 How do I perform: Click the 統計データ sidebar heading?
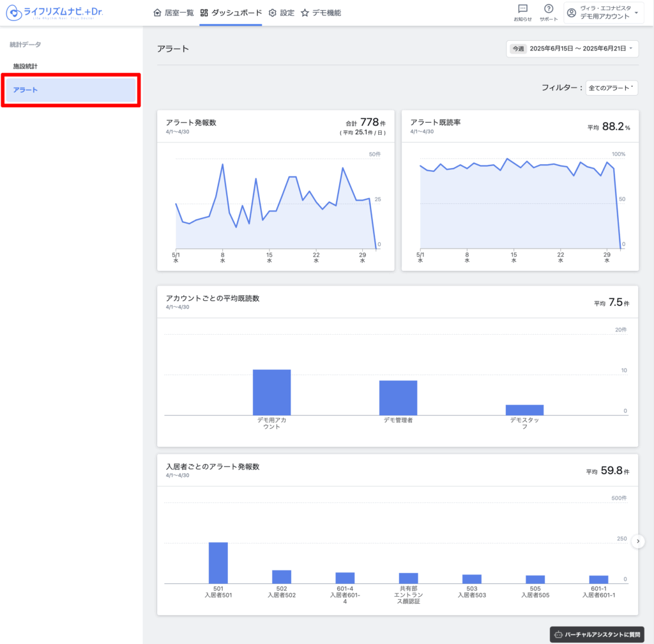26,45
